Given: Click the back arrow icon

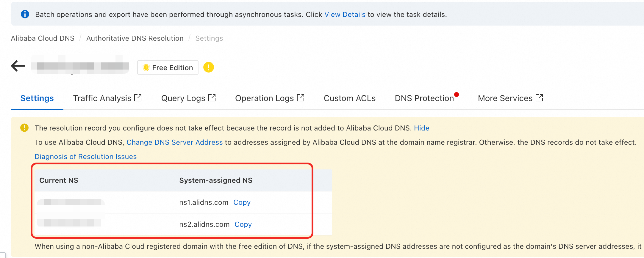Looking at the screenshot, I should [18, 66].
